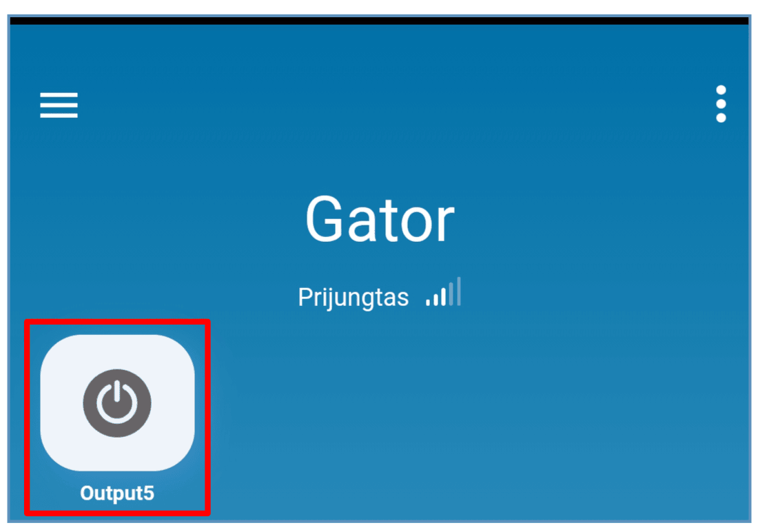Open app menu with white horizontal lines

pos(59,105)
